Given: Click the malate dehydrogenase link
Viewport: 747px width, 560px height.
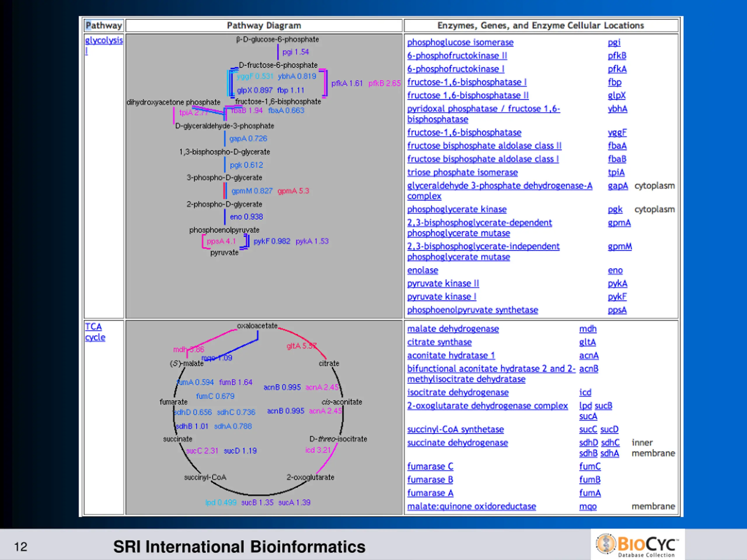Looking at the screenshot, I should click(453, 329).
